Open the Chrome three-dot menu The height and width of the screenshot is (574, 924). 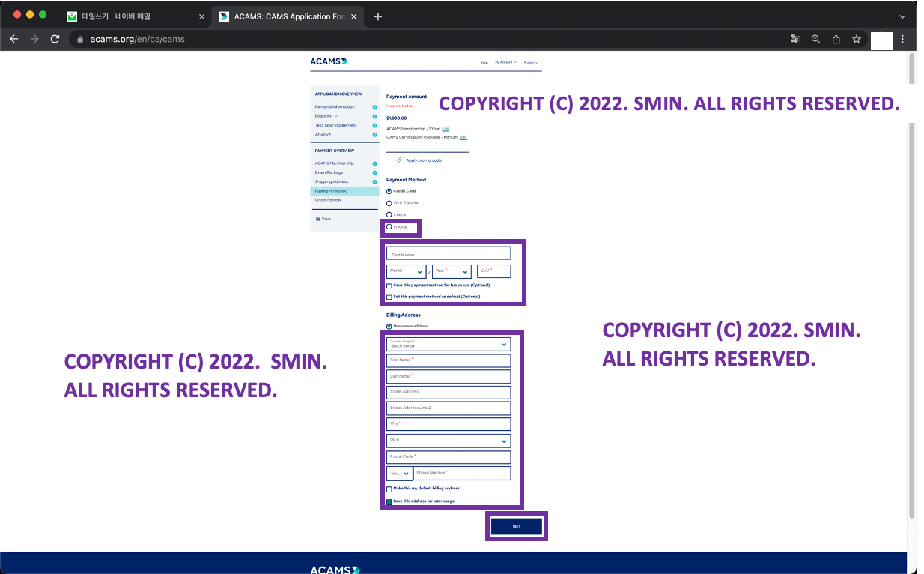point(903,39)
